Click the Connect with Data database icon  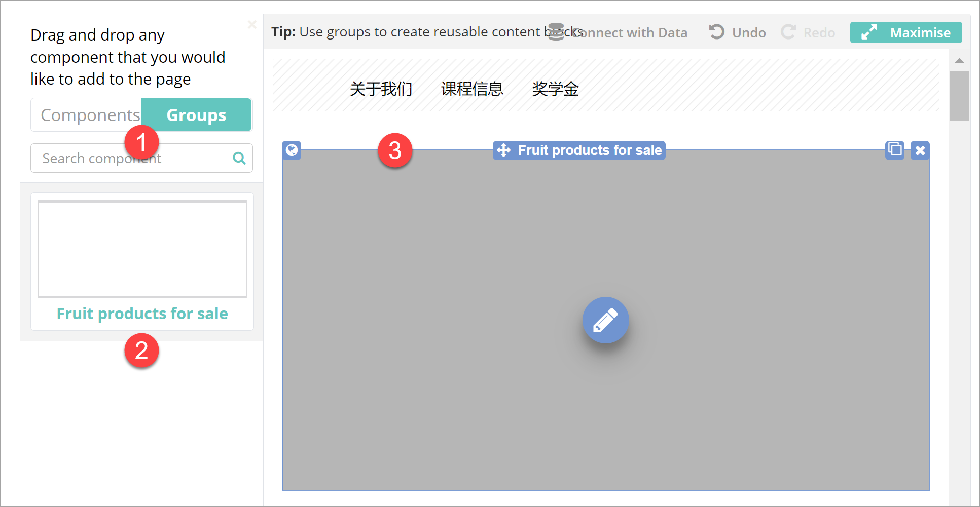[x=556, y=32]
